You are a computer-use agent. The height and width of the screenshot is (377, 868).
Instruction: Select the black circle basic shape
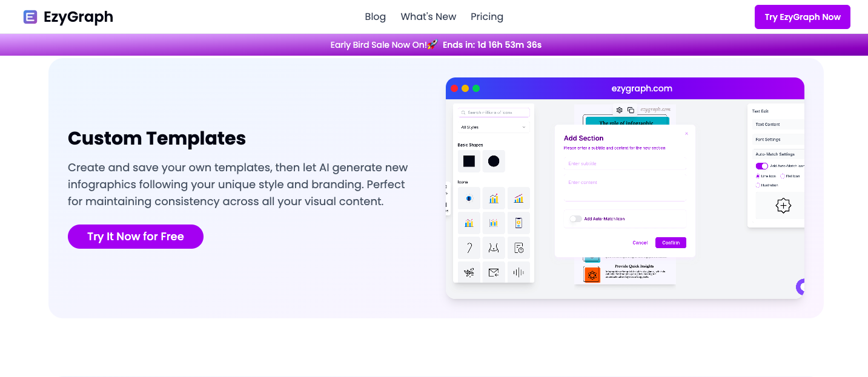(494, 162)
